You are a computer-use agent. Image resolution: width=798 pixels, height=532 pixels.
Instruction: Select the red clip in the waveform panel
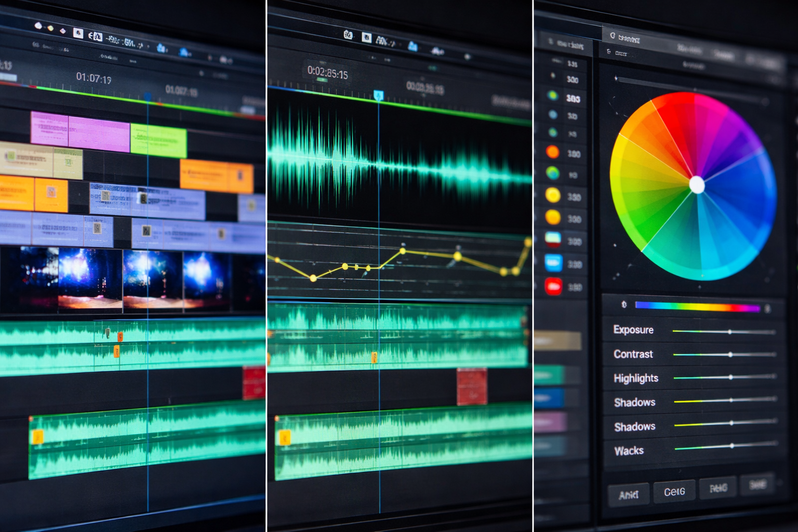tap(472, 386)
